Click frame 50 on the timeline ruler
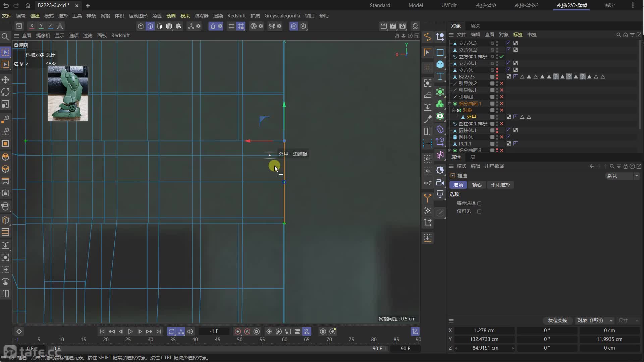This screenshot has width=644, height=362. tap(239, 340)
